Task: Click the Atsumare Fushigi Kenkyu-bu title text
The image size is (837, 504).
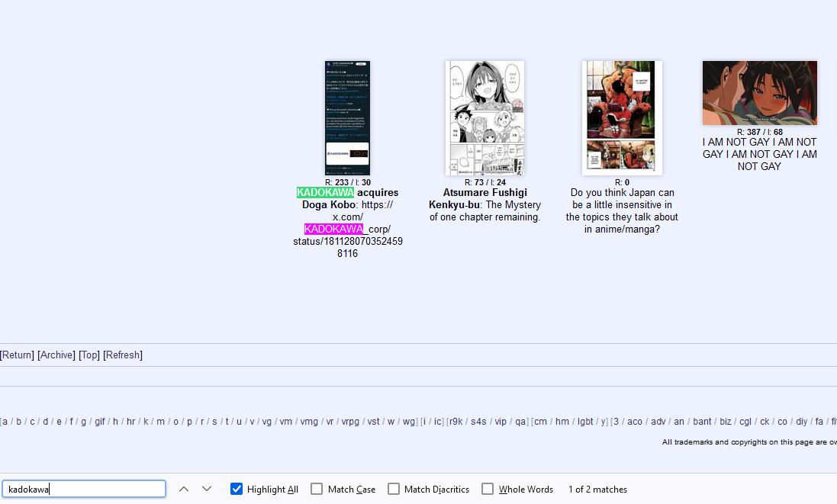Action: (484, 198)
